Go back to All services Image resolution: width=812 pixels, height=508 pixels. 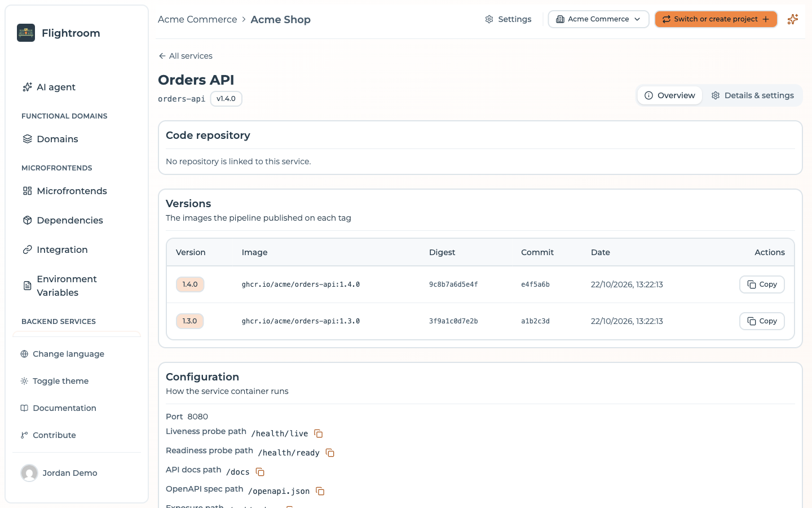(x=186, y=56)
